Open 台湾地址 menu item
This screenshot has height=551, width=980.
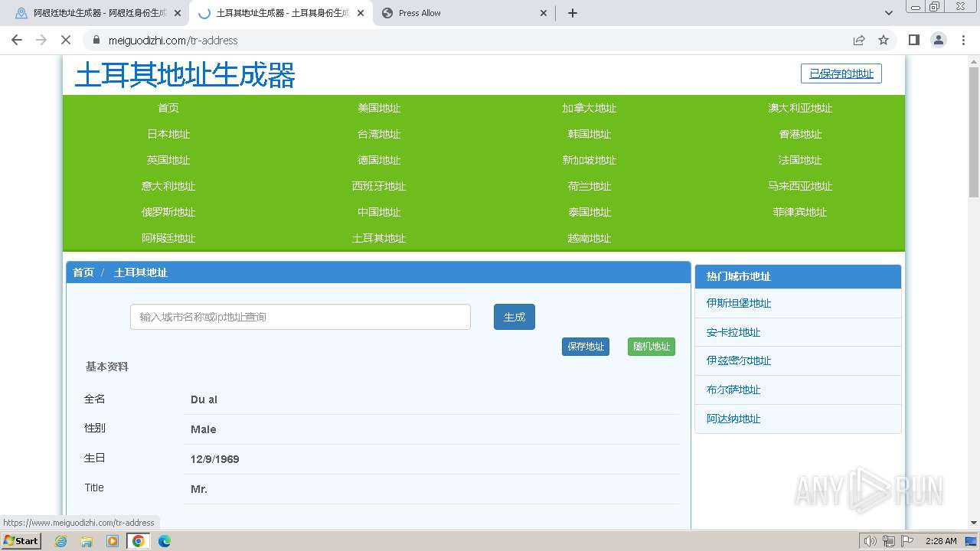[x=379, y=134]
